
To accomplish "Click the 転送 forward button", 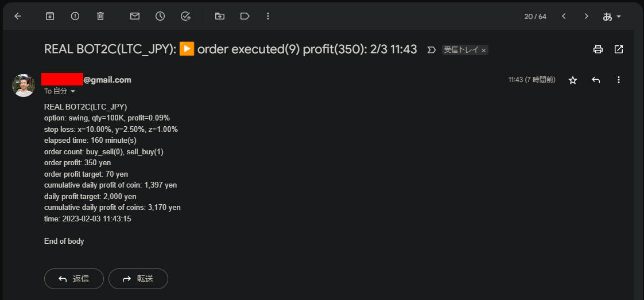I will [138, 279].
